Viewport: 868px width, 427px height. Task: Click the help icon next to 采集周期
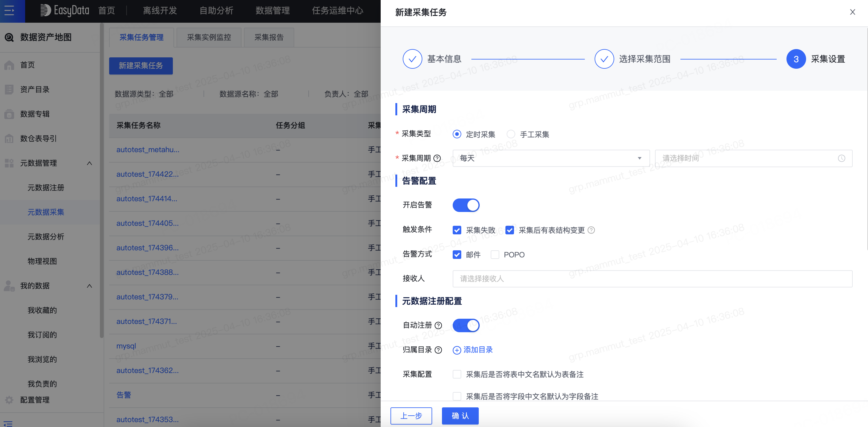(437, 158)
